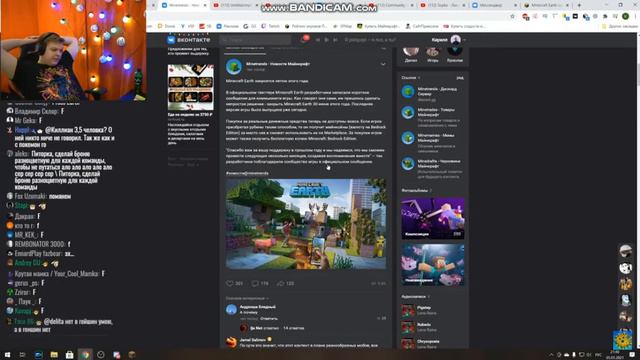Open the Minemands community avatar on the post
640x360 pixels.
tap(234, 67)
